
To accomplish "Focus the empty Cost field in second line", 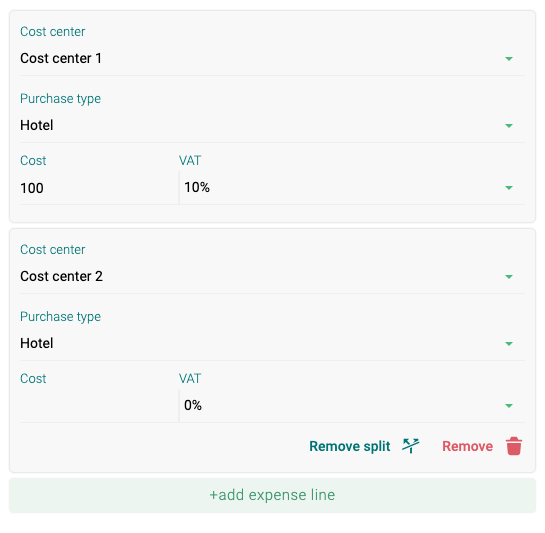I will pos(99,406).
